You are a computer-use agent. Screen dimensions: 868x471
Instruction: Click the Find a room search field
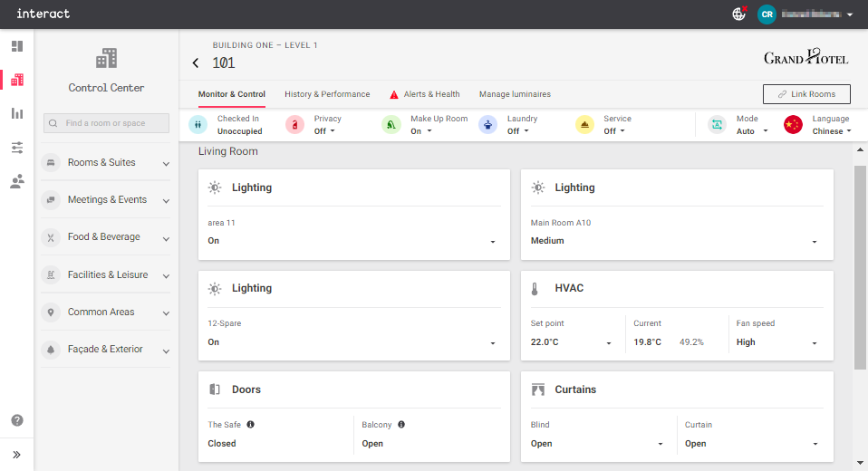[107, 123]
